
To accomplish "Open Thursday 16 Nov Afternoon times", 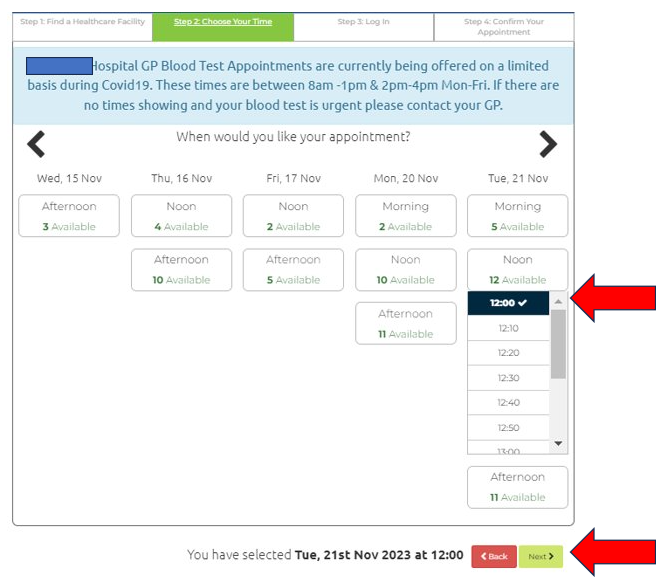I will 181,269.
